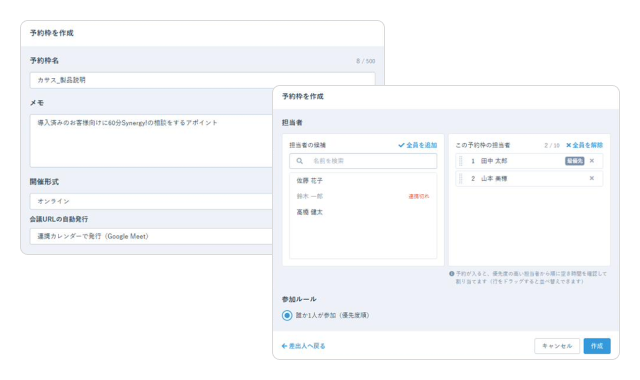Select candidate 高橋 健太
The height and width of the screenshot is (380, 640).
point(309,212)
